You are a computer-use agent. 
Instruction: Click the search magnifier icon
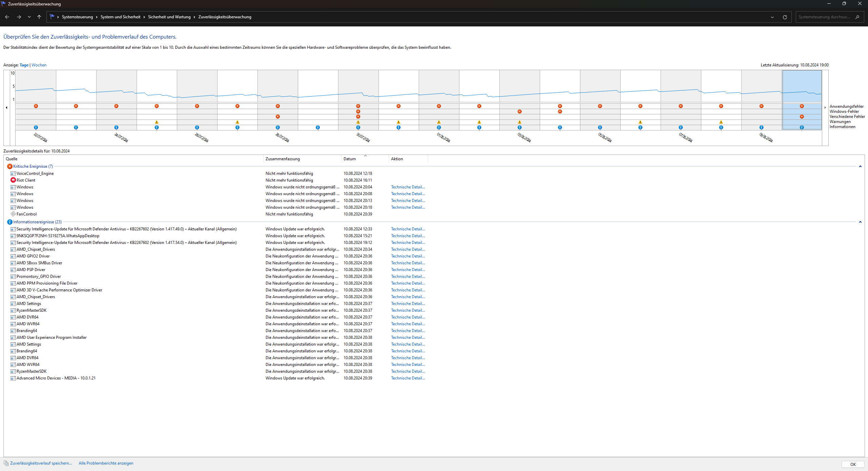(857, 17)
